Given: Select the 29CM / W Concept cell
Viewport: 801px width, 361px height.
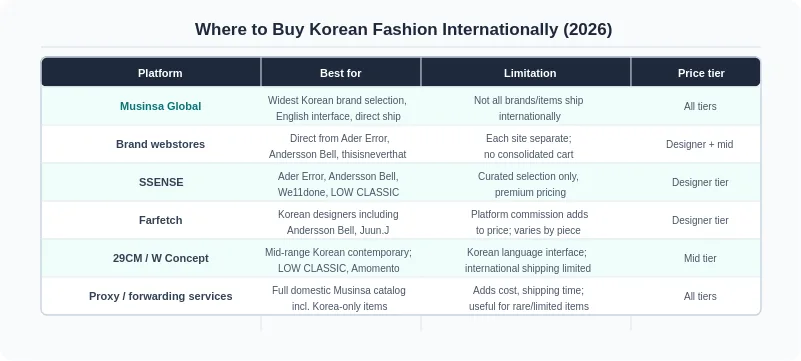Looking at the screenshot, I should (x=160, y=258).
